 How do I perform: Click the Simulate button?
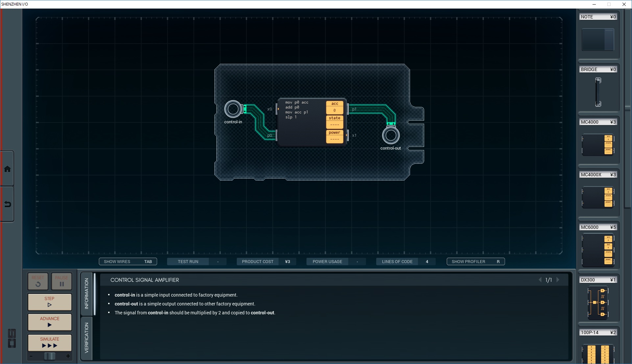(50, 342)
